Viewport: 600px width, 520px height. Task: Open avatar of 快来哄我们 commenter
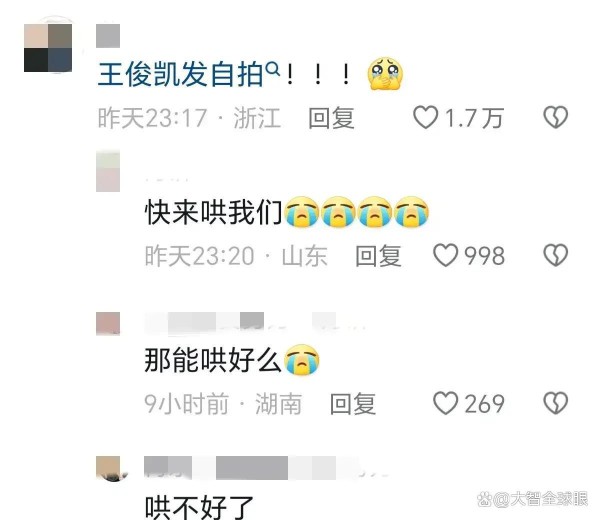pos(108,171)
